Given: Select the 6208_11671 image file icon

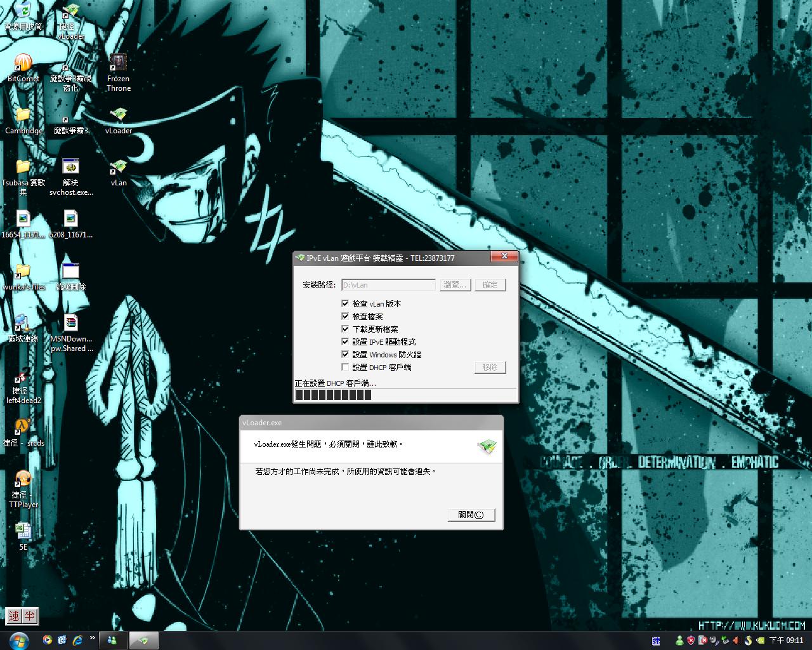Looking at the screenshot, I should tap(70, 225).
